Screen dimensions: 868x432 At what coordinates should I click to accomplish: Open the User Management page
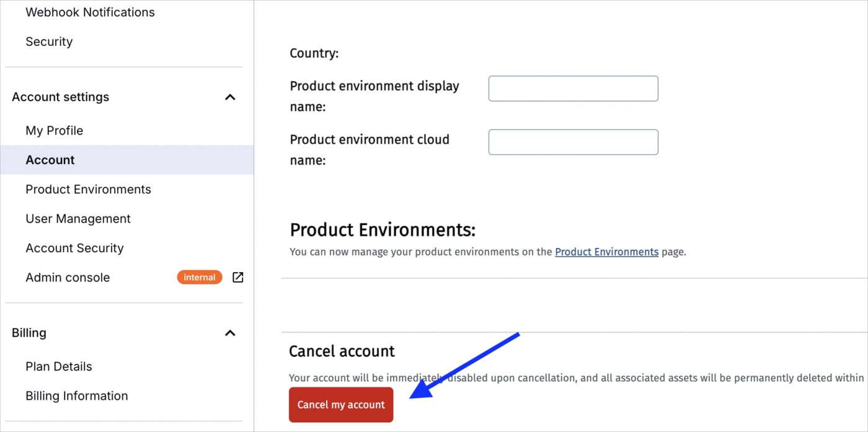pyautogui.click(x=77, y=218)
